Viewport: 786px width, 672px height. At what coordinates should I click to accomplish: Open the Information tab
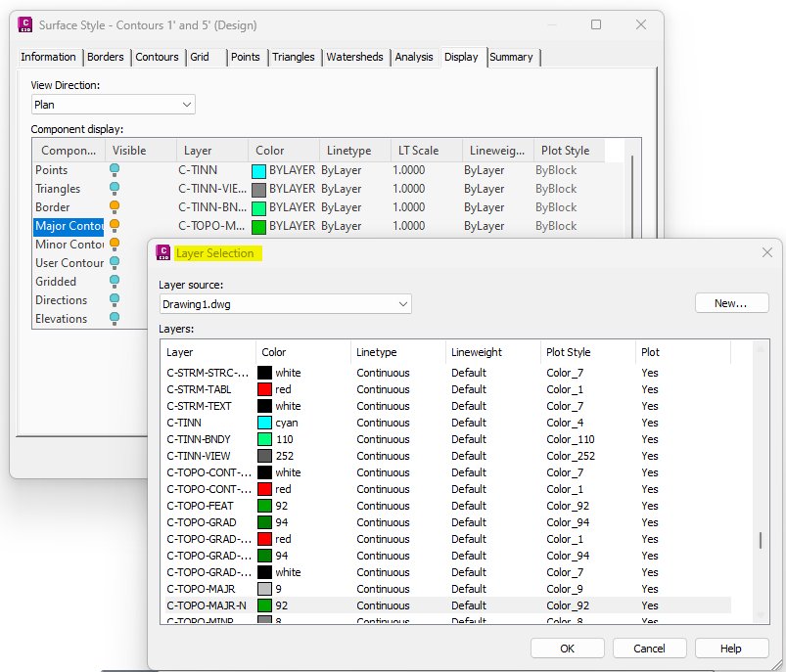pyautogui.click(x=48, y=57)
